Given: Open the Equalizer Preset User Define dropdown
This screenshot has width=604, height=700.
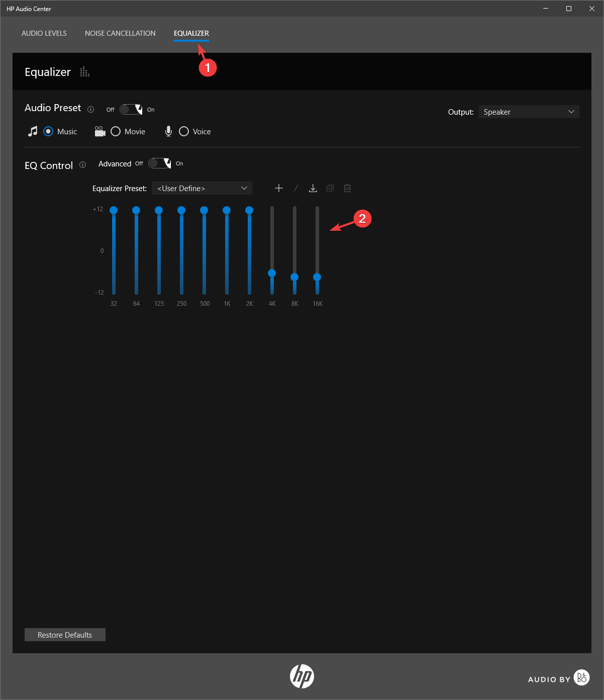Looking at the screenshot, I should click(x=202, y=188).
